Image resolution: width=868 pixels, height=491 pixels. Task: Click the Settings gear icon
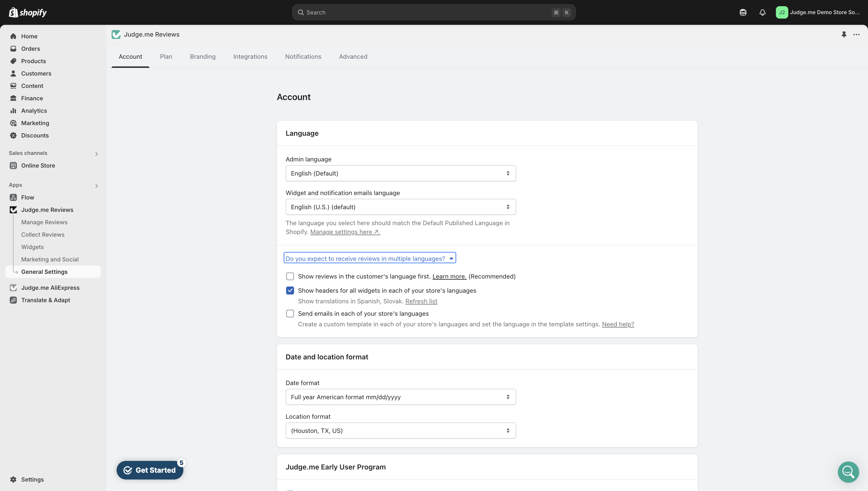(13, 479)
